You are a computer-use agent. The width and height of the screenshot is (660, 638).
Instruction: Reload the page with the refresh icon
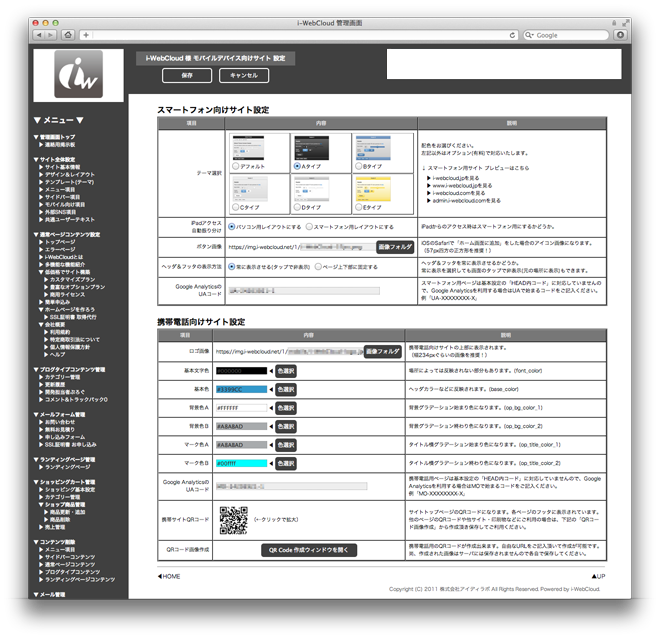click(x=512, y=35)
